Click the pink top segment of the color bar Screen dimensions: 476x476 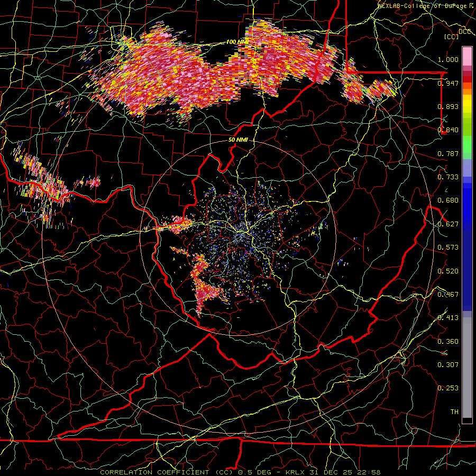pos(467,56)
